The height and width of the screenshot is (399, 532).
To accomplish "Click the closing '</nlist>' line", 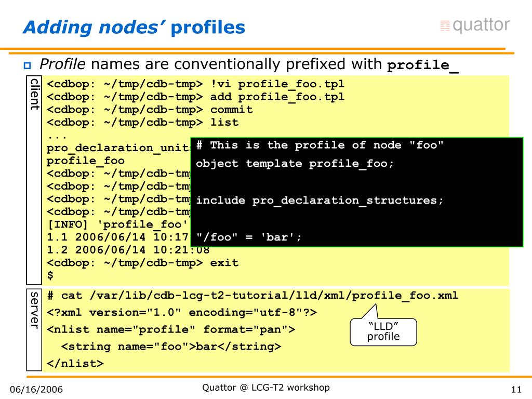I will (x=75, y=363).
